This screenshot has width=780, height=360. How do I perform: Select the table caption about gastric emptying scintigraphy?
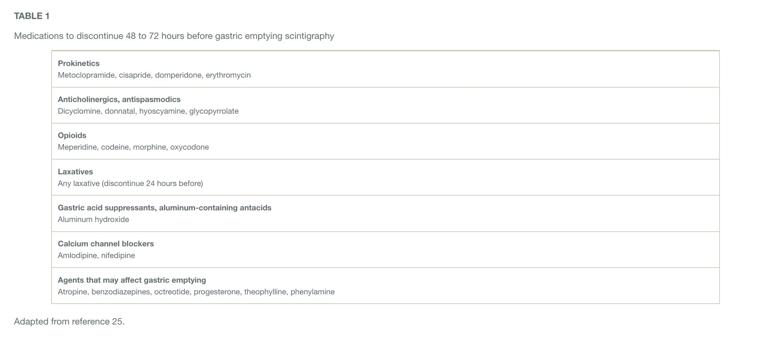[174, 36]
